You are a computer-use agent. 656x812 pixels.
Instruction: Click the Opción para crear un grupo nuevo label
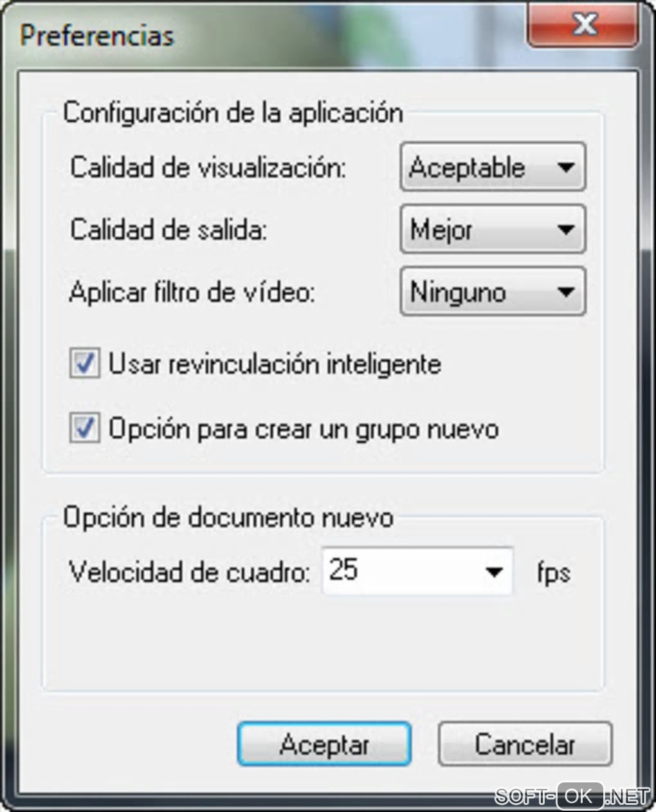304,429
